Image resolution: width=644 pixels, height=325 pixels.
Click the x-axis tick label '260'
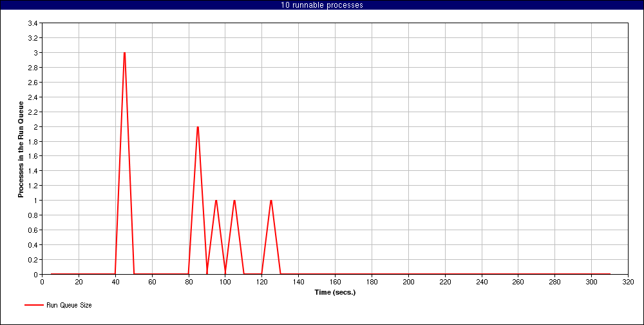pyautogui.click(x=518, y=282)
